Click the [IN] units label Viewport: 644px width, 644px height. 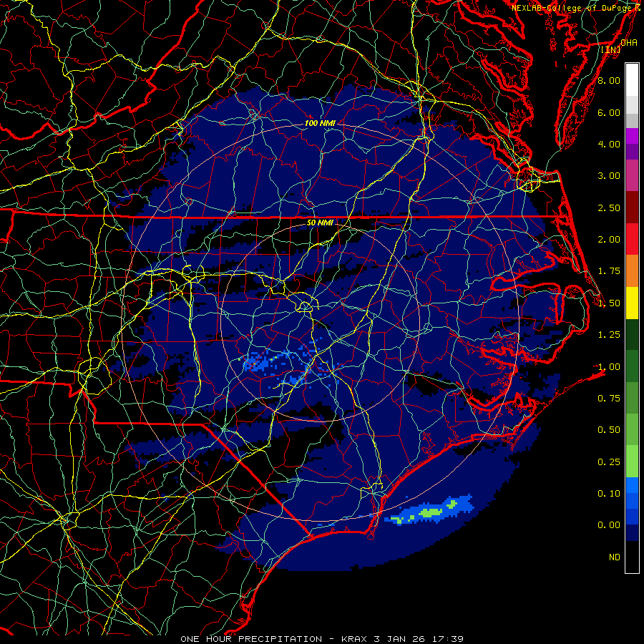[x=611, y=49]
